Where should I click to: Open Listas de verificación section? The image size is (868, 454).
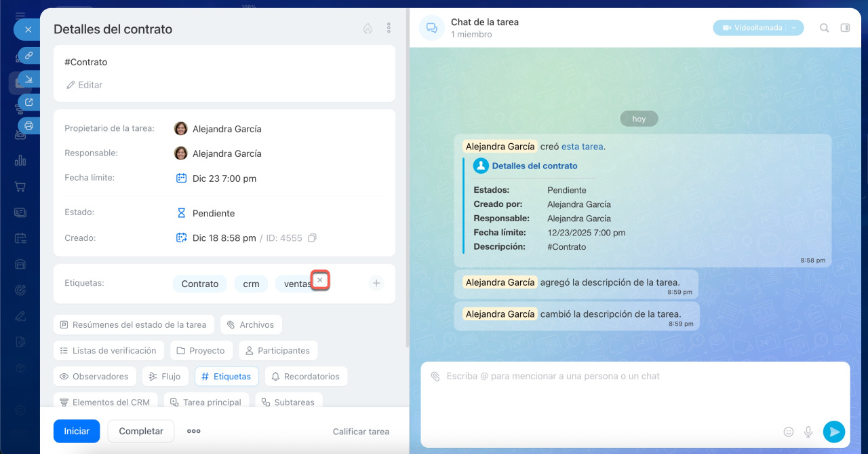(108, 351)
